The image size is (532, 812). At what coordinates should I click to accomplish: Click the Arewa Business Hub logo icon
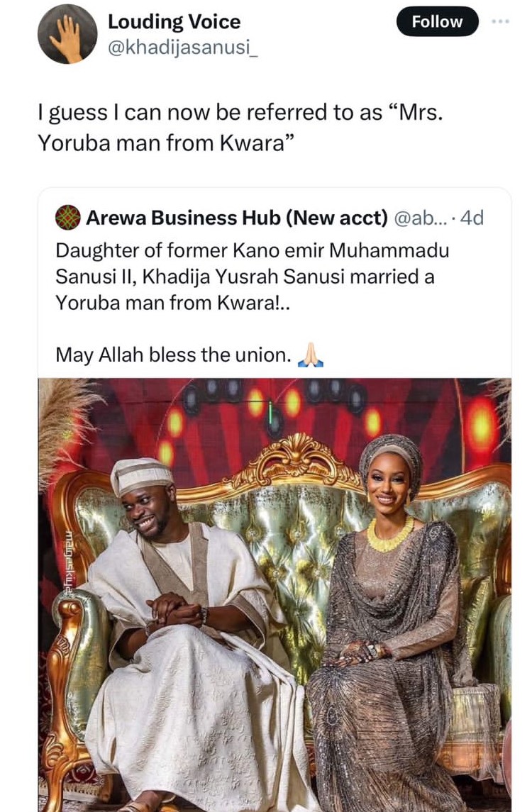(67, 218)
